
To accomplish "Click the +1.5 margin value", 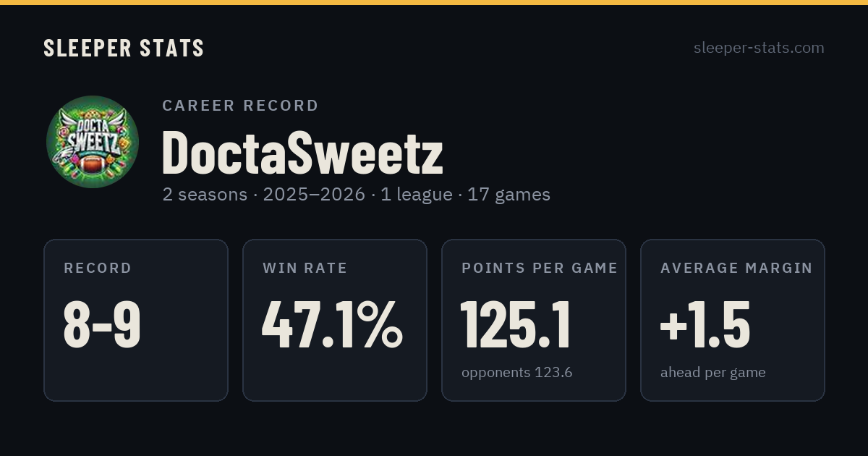I will pos(705,325).
